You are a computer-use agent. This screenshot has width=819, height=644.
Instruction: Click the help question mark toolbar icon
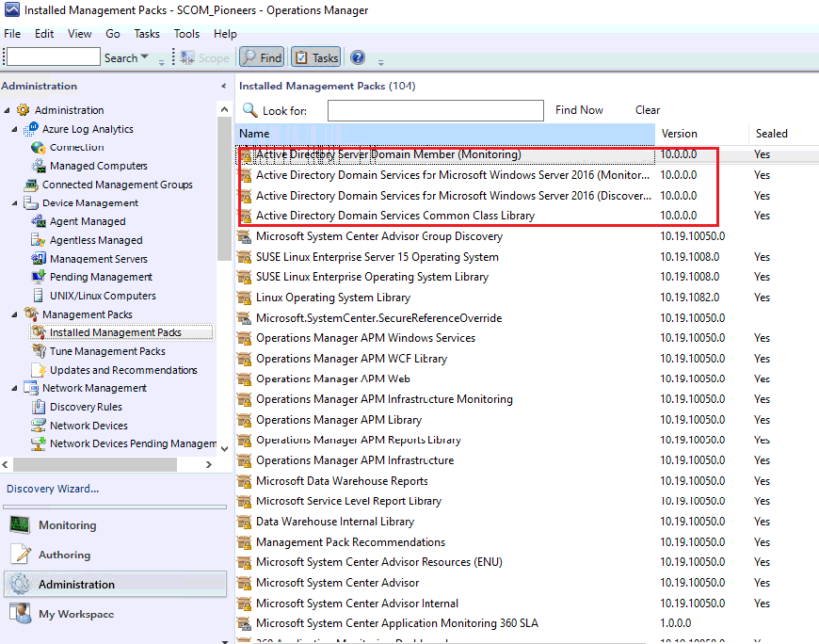click(x=358, y=57)
